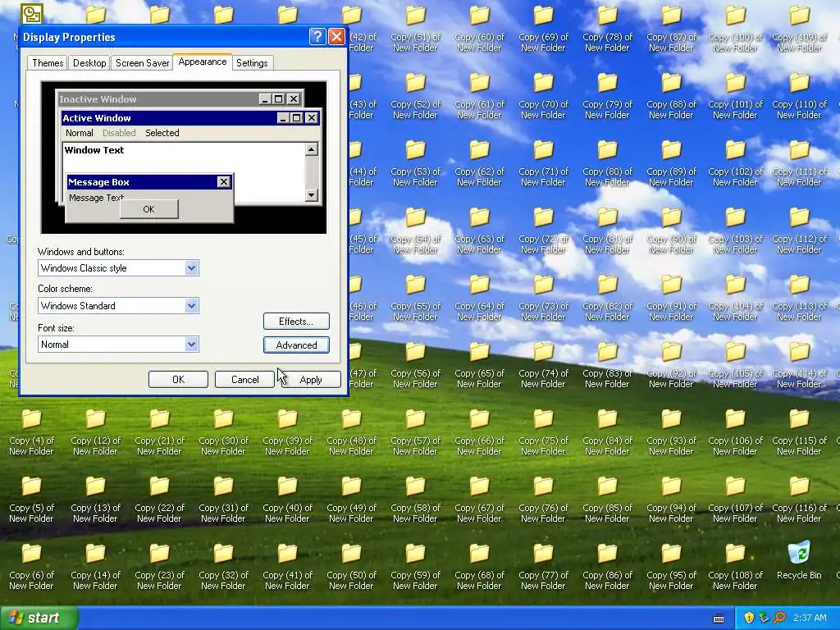840x630 pixels.
Task: Click the Message Box title in preview
Action: click(x=98, y=182)
